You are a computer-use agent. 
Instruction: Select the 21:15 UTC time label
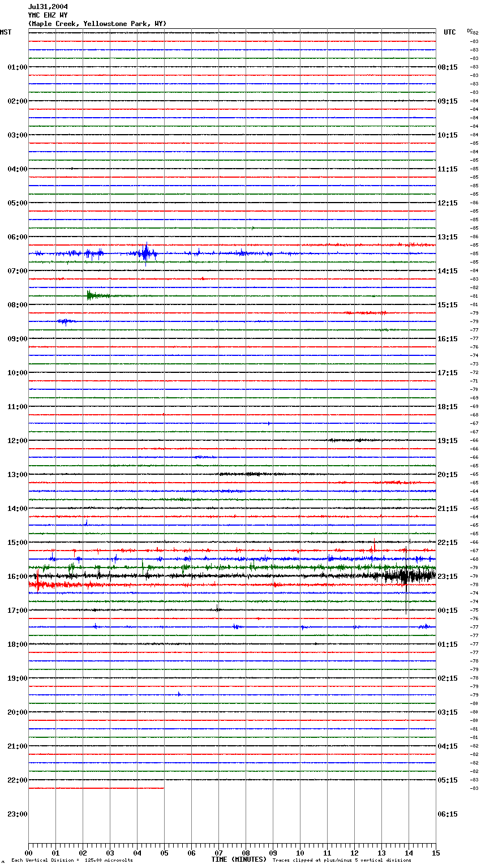pyautogui.click(x=448, y=509)
